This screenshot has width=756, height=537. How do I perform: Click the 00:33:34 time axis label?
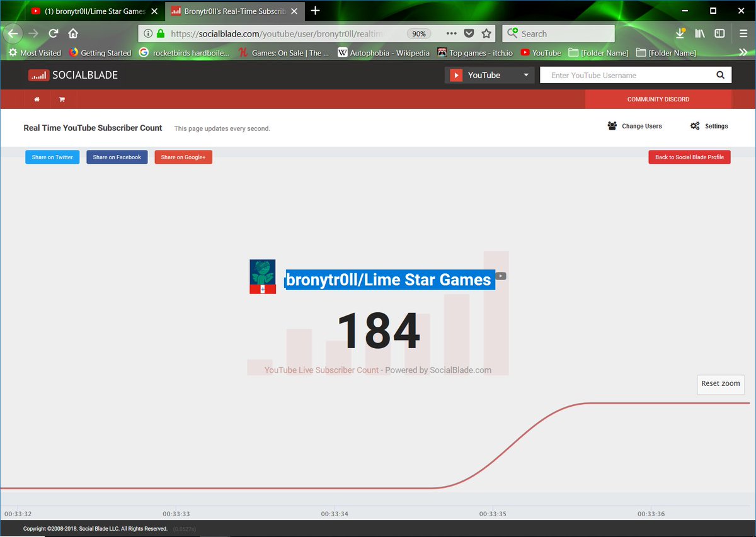[x=334, y=514]
